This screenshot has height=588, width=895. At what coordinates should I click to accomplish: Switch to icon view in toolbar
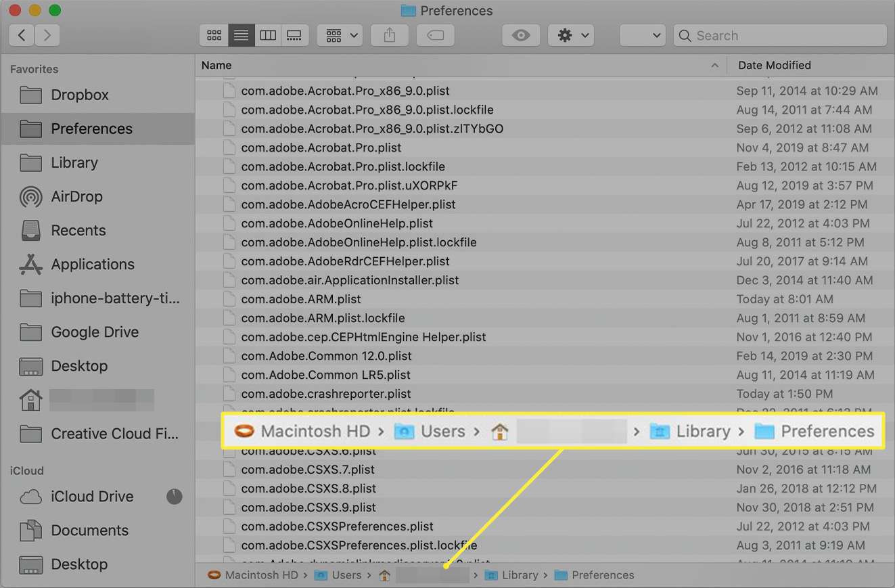point(214,36)
